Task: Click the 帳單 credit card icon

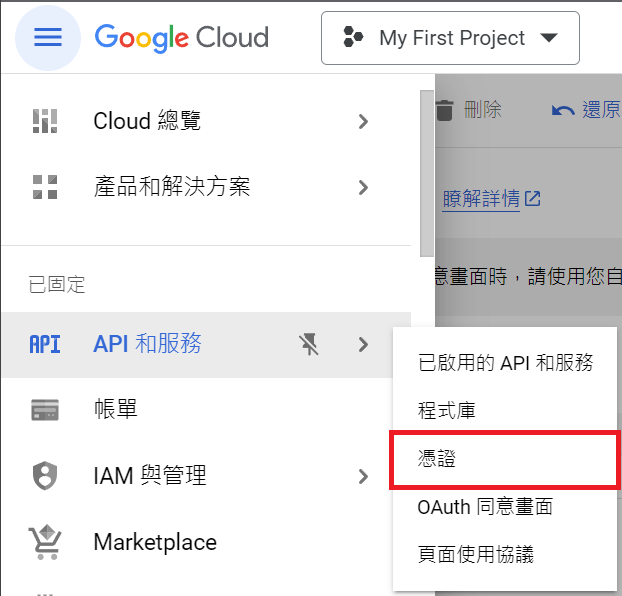Action: (45, 410)
